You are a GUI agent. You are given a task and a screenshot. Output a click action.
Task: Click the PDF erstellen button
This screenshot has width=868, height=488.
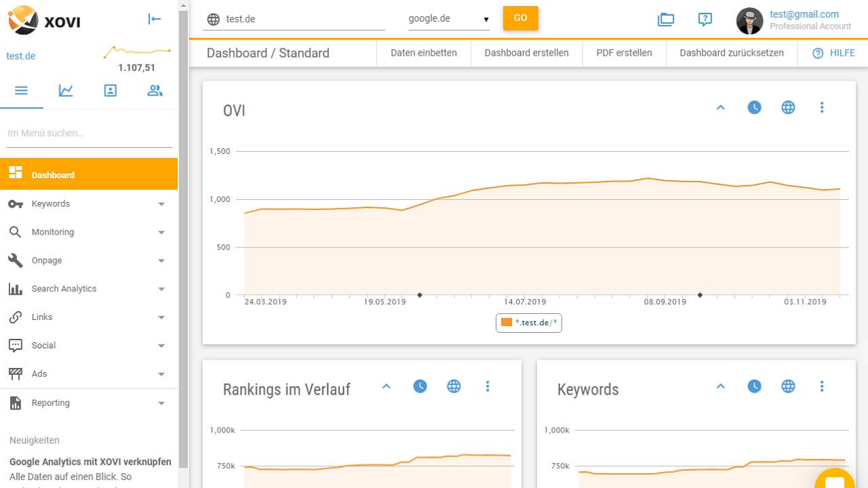624,53
